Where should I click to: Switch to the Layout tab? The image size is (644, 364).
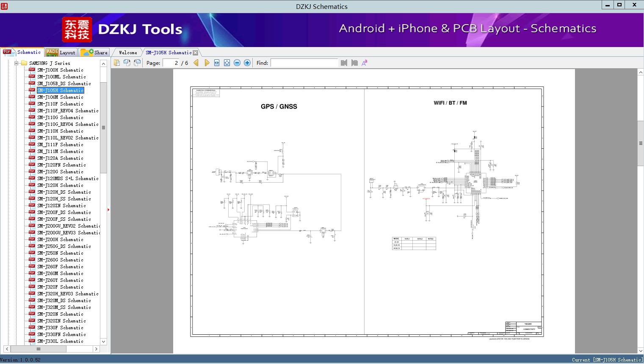tap(61, 53)
